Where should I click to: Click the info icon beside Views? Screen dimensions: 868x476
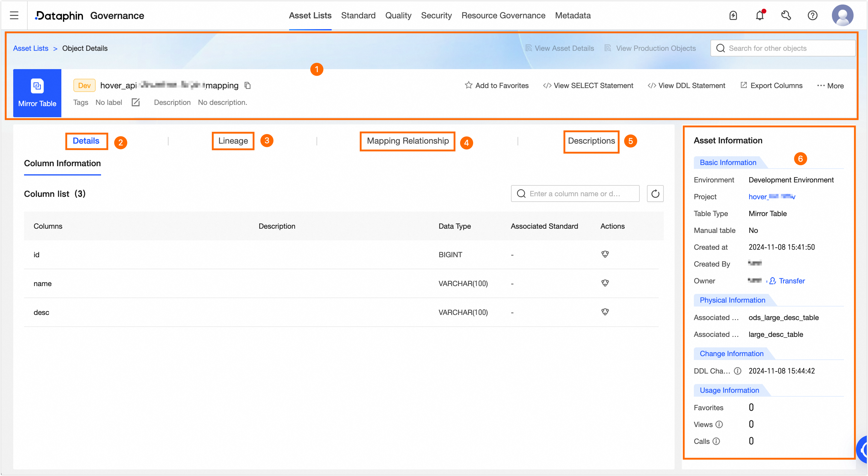point(719,425)
